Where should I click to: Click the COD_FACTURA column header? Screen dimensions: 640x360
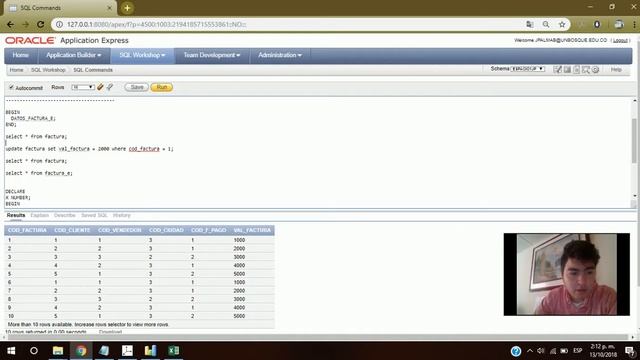click(27, 231)
